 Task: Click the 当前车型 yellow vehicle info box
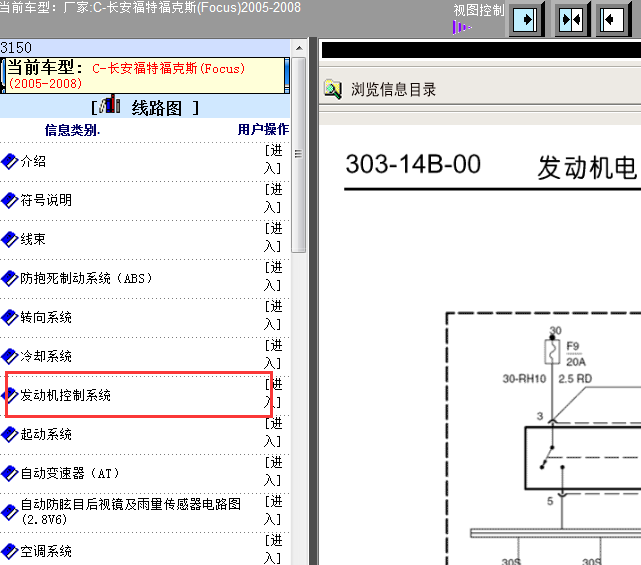click(143, 76)
